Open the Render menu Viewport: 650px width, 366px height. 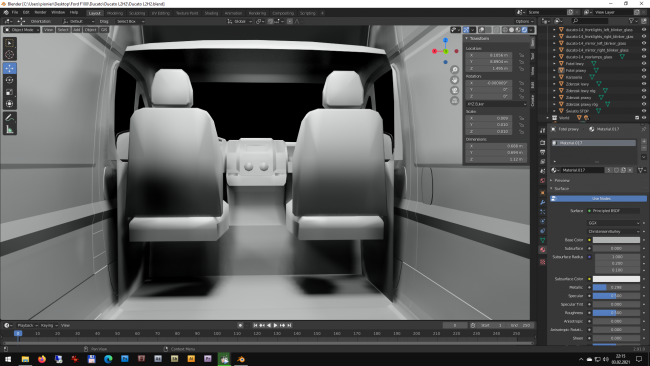(40, 12)
